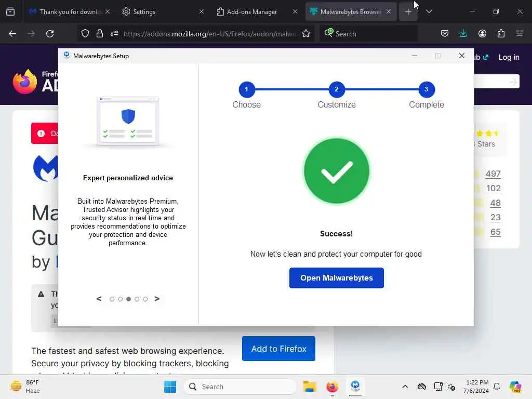Image resolution: width=532 pixels, height=399 pixels.
Task: Open 23 two-star reviews link
Action: (x=495, y=218)
